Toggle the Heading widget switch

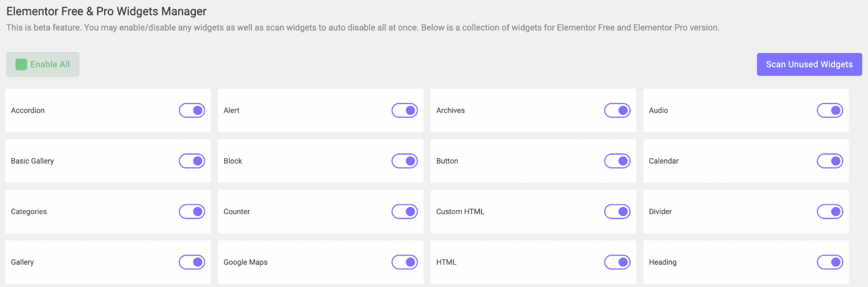click(830, 262)
